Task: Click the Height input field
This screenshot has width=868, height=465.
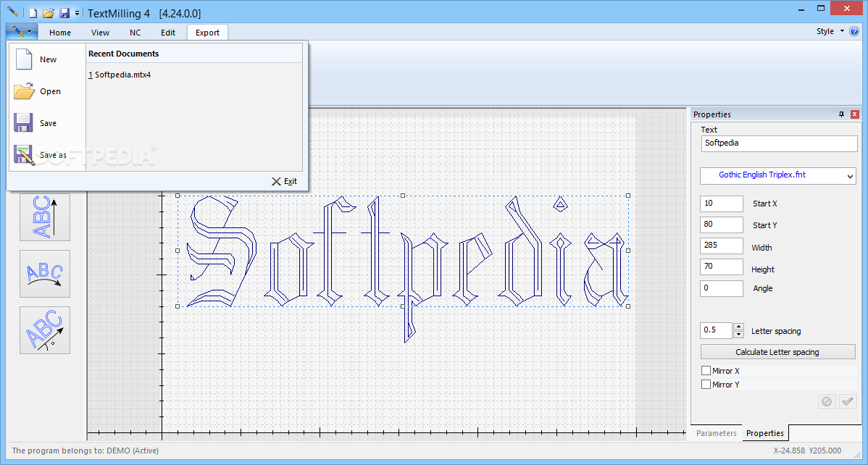Action: (722, 267)
